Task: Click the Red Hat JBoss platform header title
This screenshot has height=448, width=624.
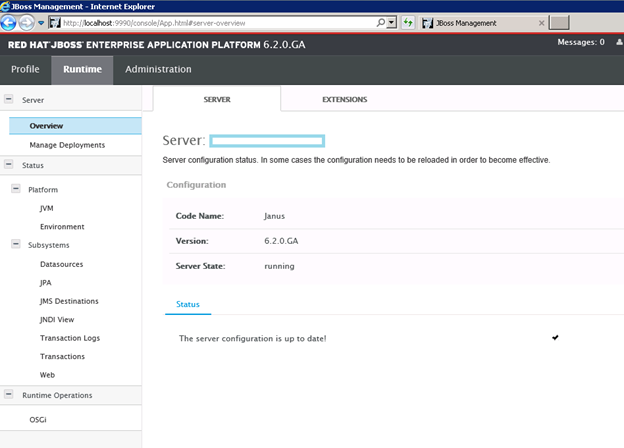Action: pos(156,45)
